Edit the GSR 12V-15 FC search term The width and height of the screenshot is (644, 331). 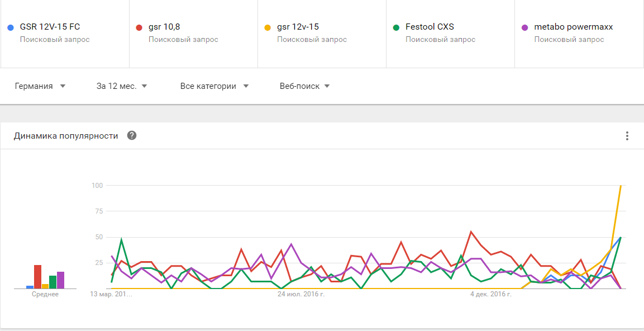[50, 27]
